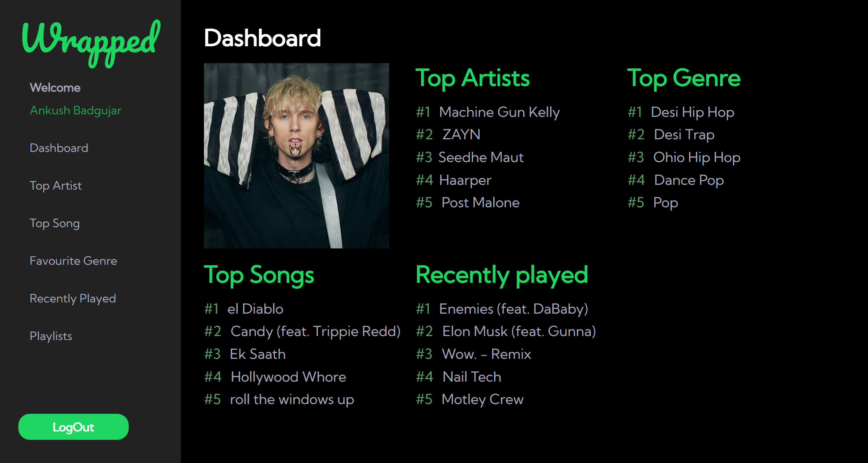Click Nail Tech in Recently played
This screenshot has width=868, height=463.
(x=471, y=377)
